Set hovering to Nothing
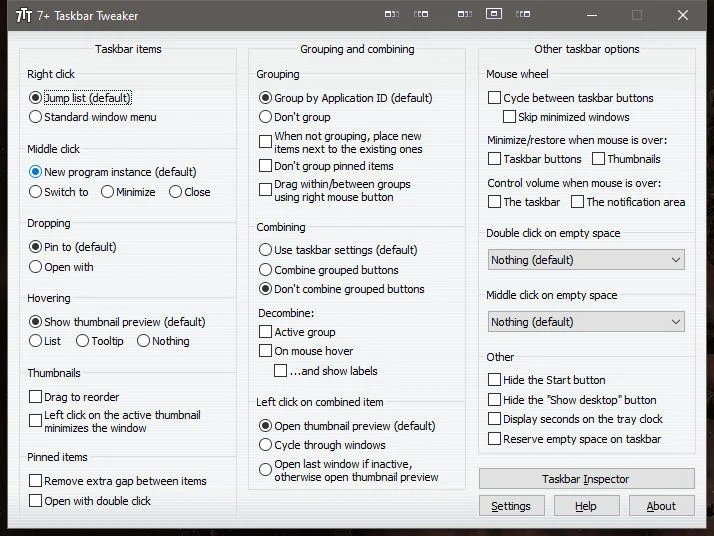 click(x=163, y=341)
